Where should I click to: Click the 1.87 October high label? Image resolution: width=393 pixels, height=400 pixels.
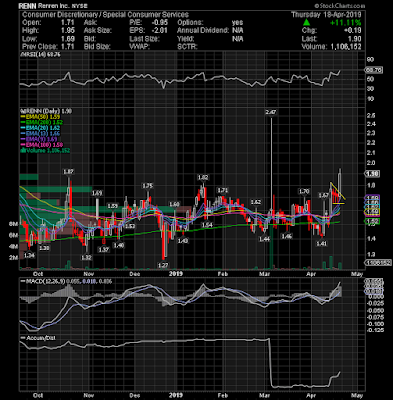[x=68, y=172]
